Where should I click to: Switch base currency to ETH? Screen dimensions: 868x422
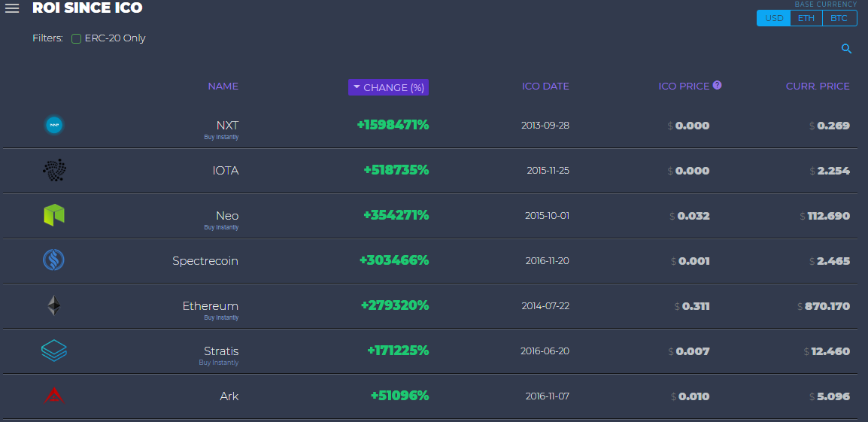806,18
